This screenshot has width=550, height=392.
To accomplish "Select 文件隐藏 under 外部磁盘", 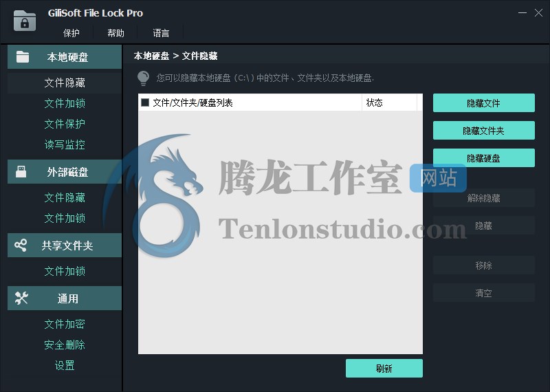I will tap(65, 197).
